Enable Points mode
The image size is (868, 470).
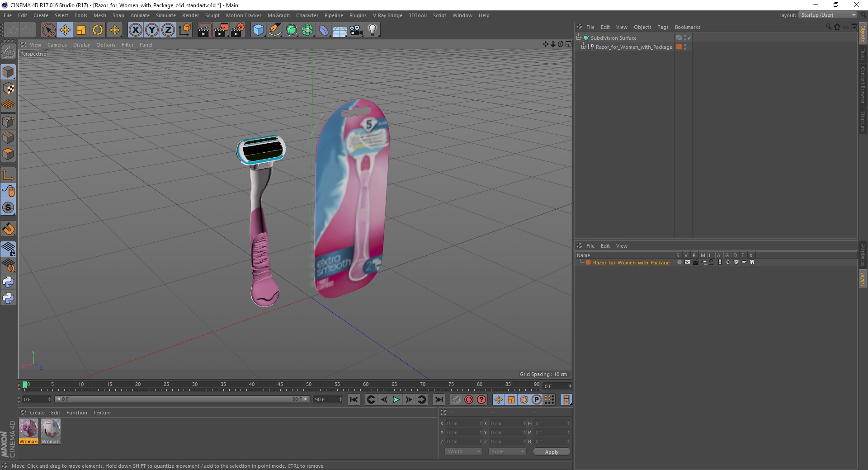click(x=8, y=122)
